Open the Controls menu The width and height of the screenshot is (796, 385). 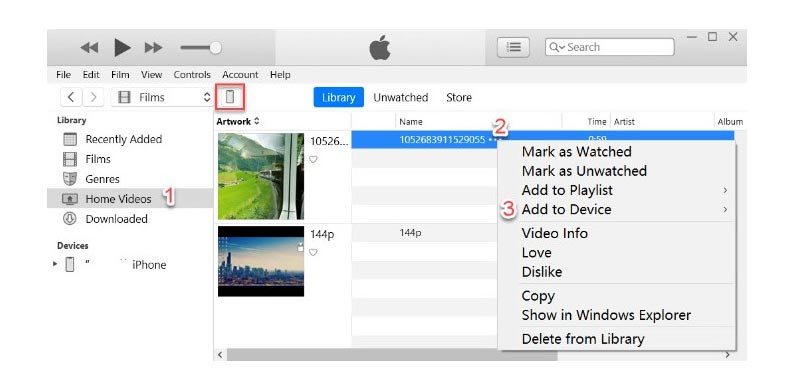pyautogui.click(x=192, y=75)
